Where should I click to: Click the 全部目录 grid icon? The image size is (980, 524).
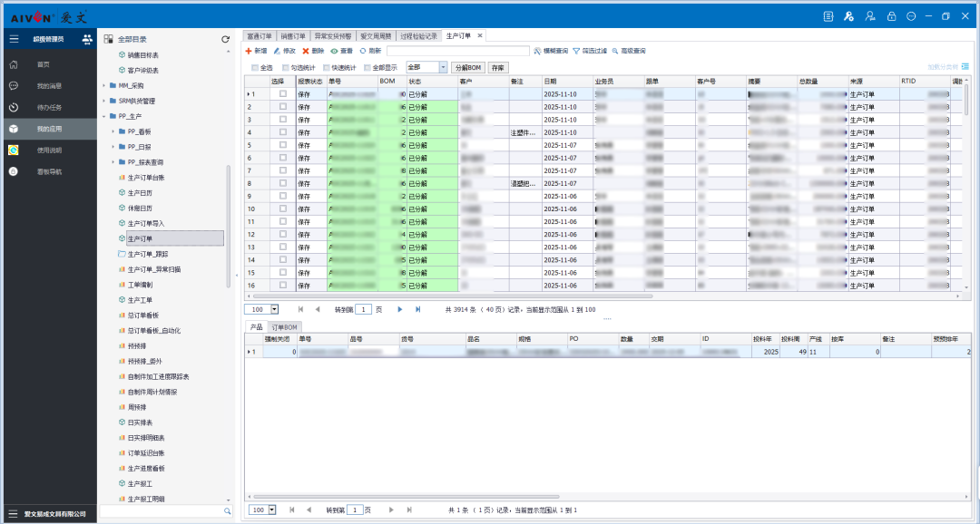pos(108,39)
